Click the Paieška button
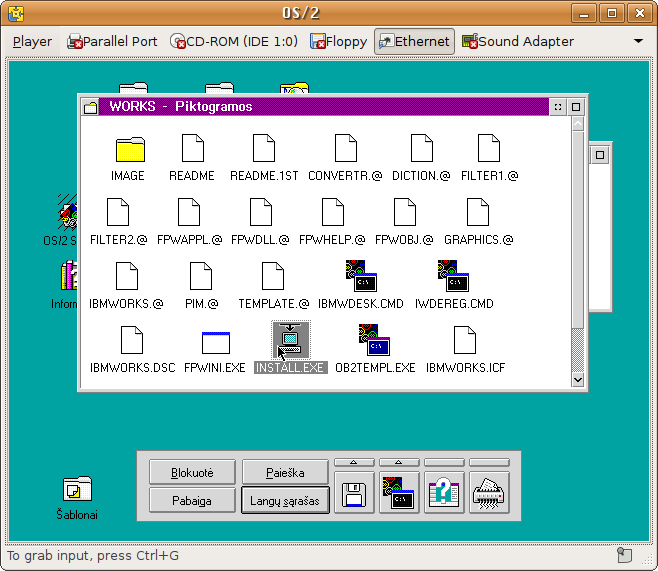The width and height of the screenshot is (658, 571). pos(285,472)
